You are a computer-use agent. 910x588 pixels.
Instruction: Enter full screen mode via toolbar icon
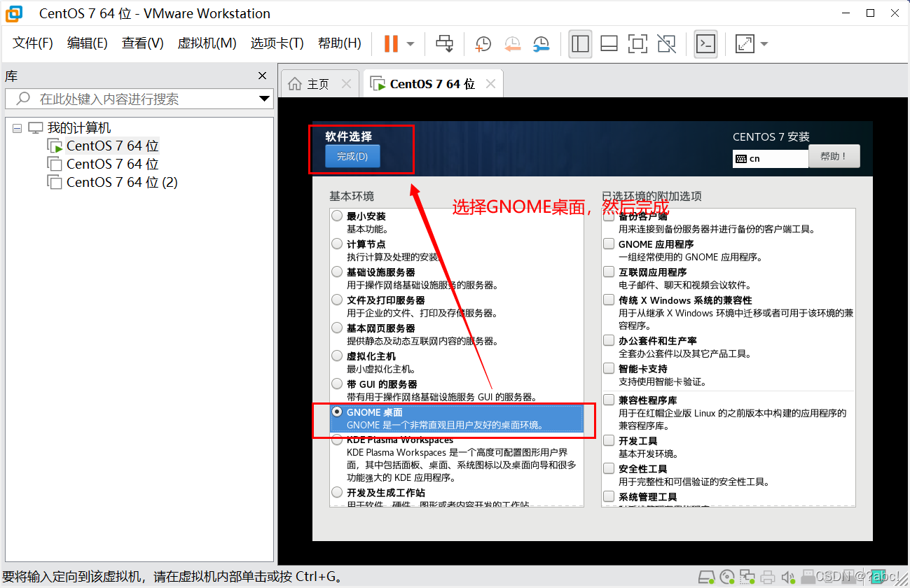(x=637, y=43)
